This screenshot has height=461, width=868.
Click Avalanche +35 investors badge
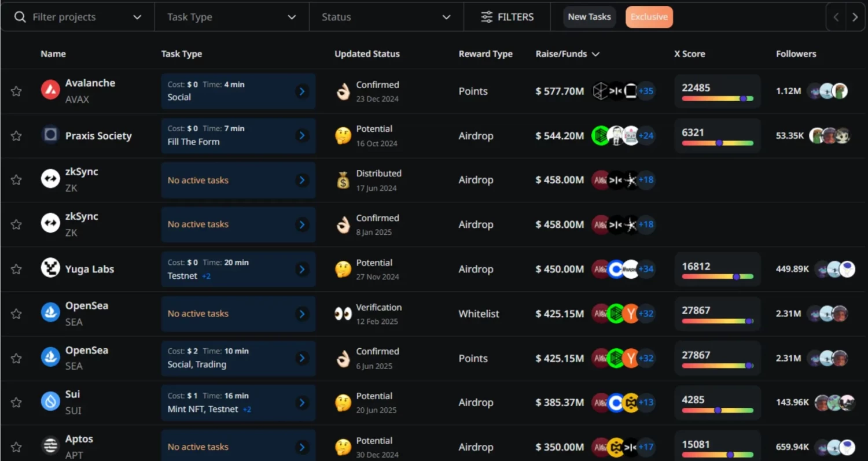coord(646,91)
